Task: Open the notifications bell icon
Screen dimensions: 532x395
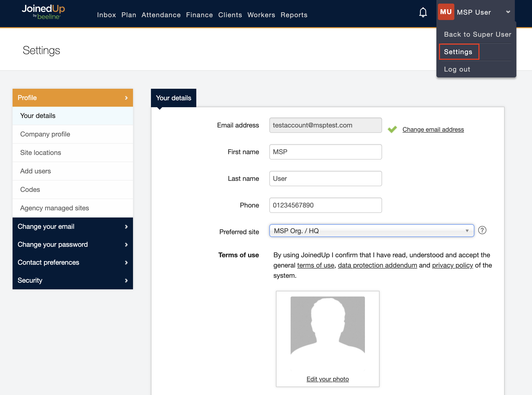Action: point(423,12)
